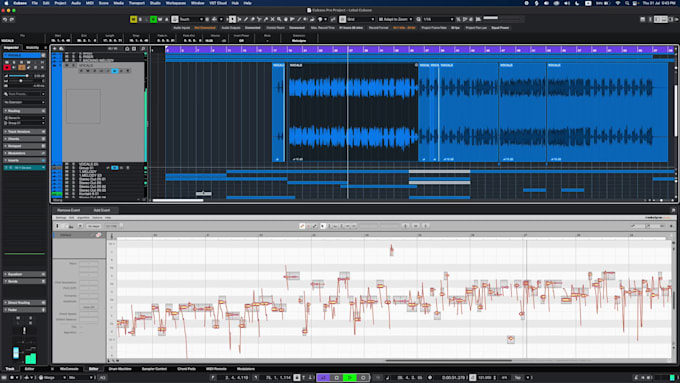Screen dimensions: 680x383
Task: Click the macOS Spotlight search icon
Action: click(x=627, y=3)
